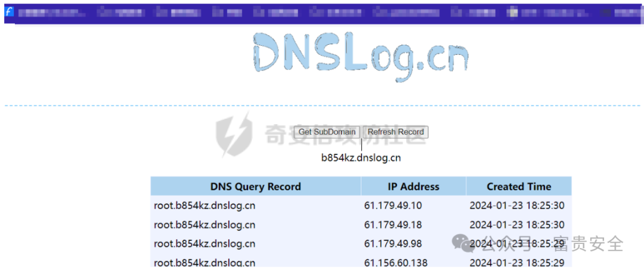644x269 pixels.
Task: Select the DNS query record beside 61.179.49.98
Action: 205,244
